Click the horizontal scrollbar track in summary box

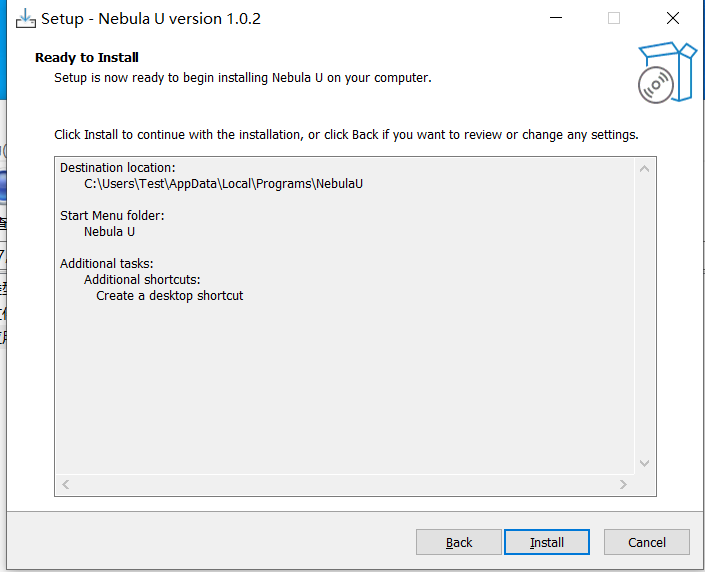coord(344,484)
